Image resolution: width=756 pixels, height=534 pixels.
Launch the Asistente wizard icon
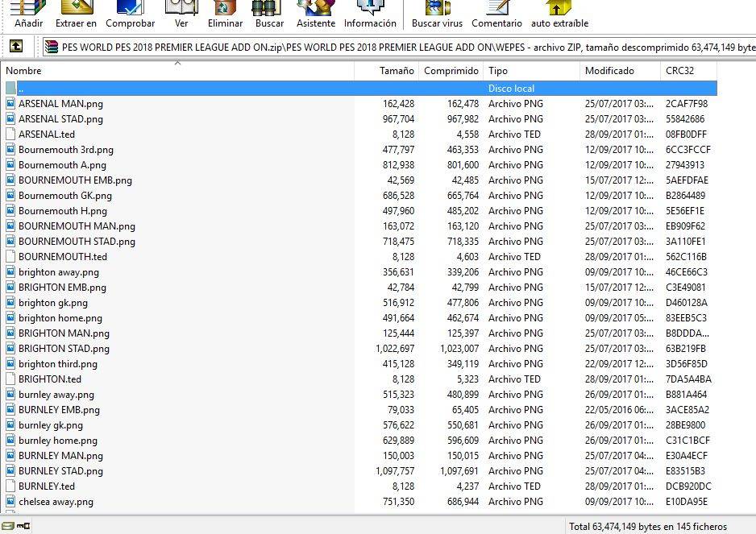[316, 14]
